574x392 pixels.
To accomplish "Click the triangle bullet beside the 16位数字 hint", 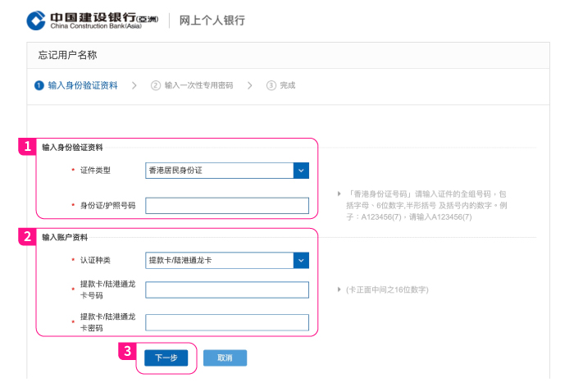I will pyautogui.click(x=339, y=290).
